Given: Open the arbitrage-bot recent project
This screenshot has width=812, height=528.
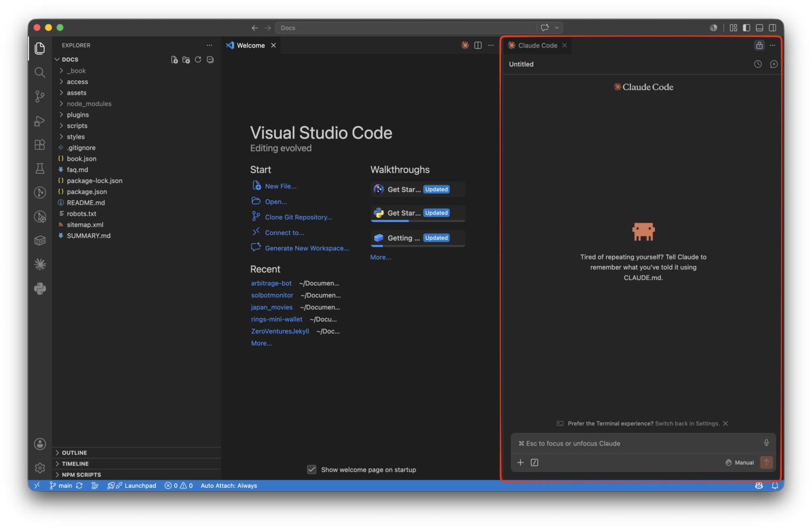Looking at the screenshot, I should point(271,283).
